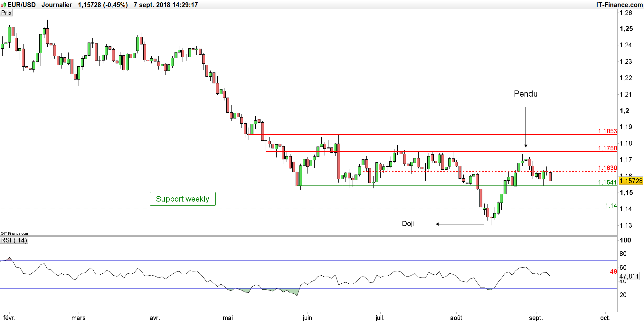
Task: Click the mai date axis label
Action: pos(228,318)
